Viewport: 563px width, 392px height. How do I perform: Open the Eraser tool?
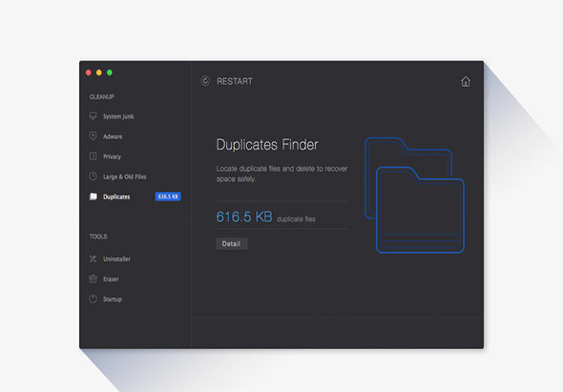(111, 279)
